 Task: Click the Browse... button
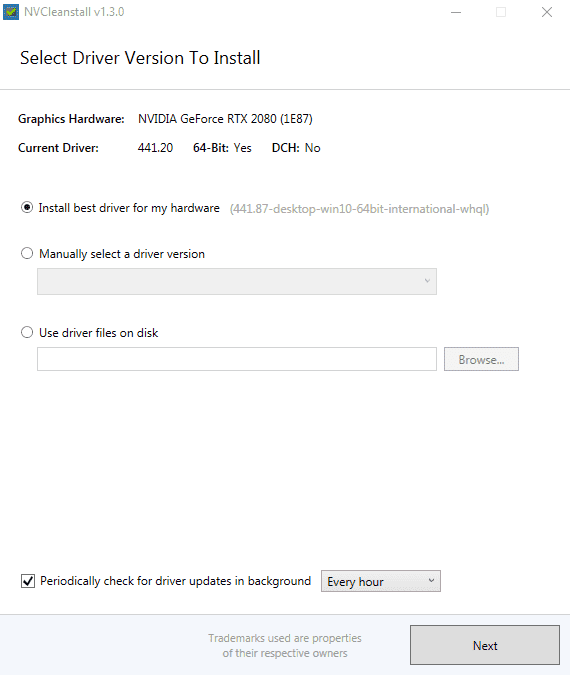point(481,359)
